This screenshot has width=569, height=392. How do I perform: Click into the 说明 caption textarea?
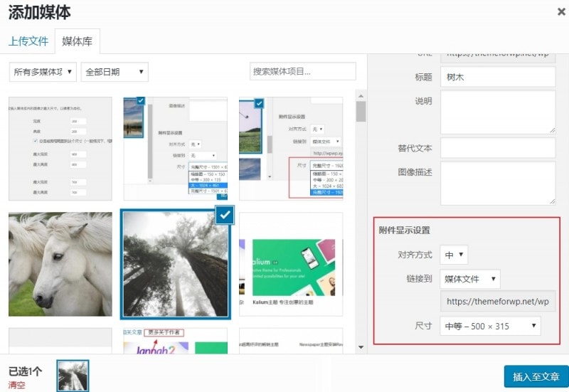point(498,112)
